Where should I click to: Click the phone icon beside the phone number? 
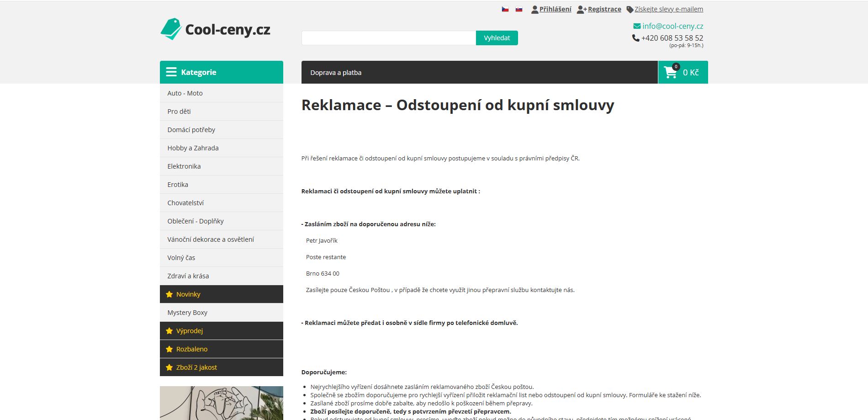(x=635, y=38)
